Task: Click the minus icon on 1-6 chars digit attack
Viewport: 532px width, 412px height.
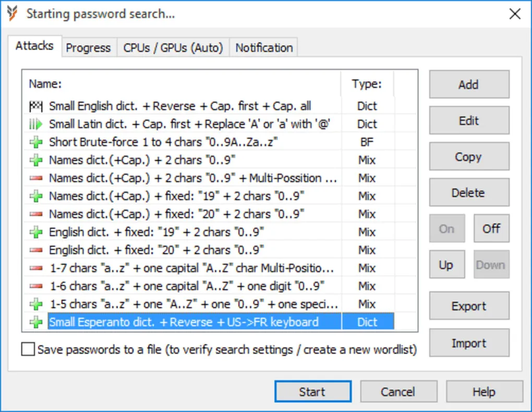Action: [35, 286]
